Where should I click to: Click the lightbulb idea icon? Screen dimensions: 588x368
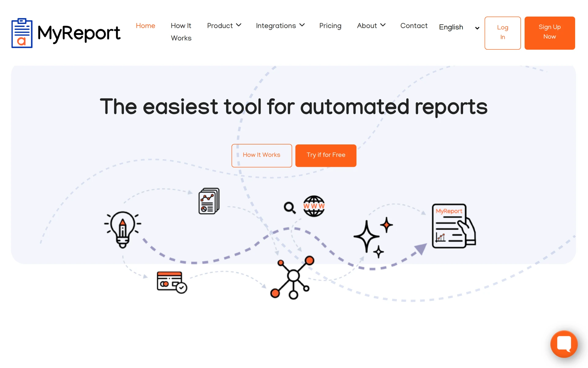click(x=123, y=229)
